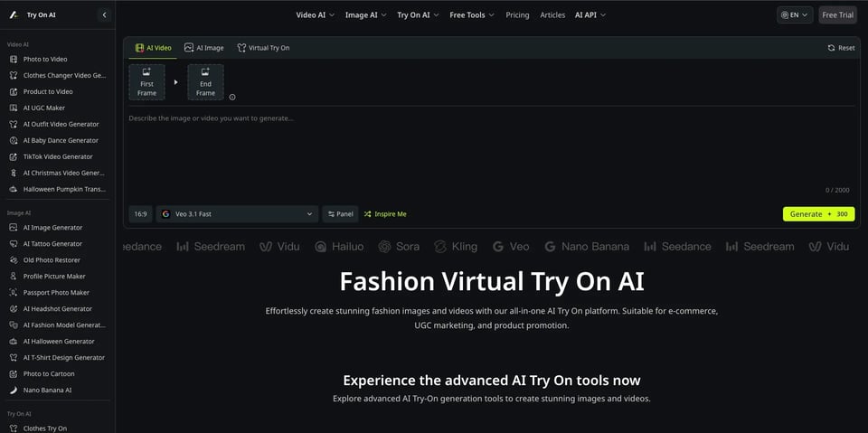868x433 pixels.
Task: Click the Hailuo logo in the model strip
Action: pyautogui.click(x=339, y=247)
